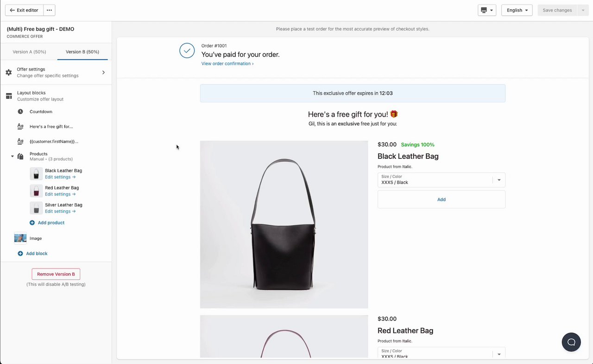Open Edit settings for Red Leather Bag
The height and width of the screenshot is (364, 593).
pyautogui.click(x=60, y=194)
